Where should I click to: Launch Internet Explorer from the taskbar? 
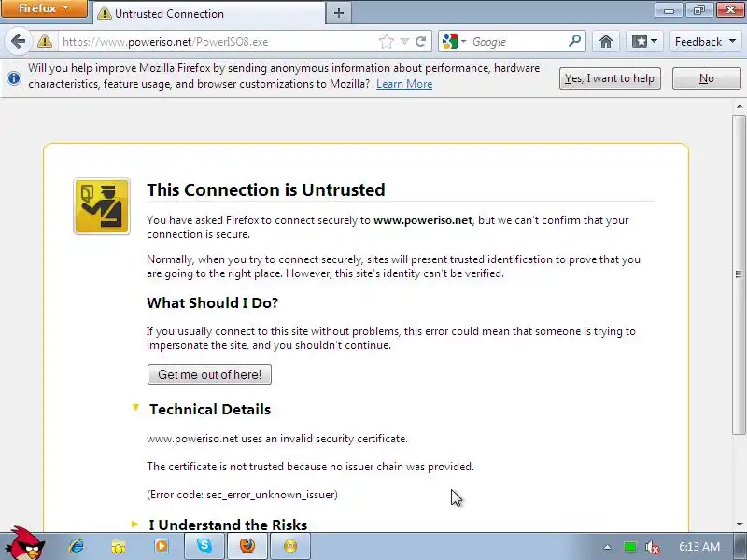coord(77,546)
